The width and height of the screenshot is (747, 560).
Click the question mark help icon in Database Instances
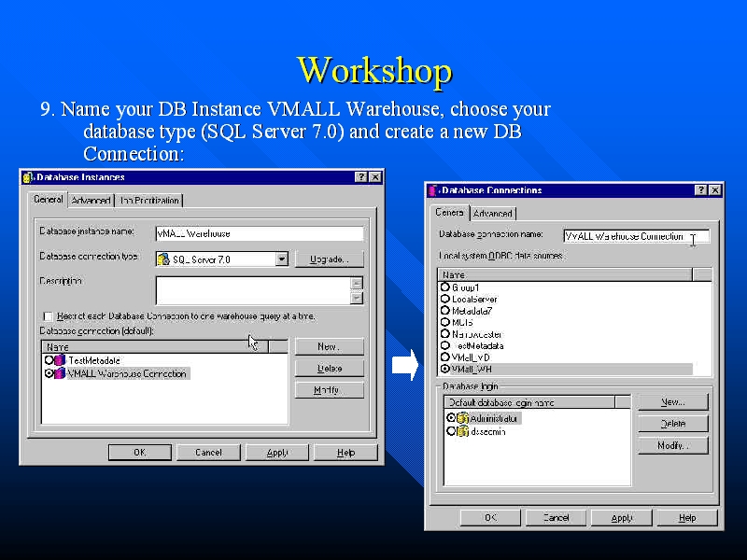(x=360, y=176)
